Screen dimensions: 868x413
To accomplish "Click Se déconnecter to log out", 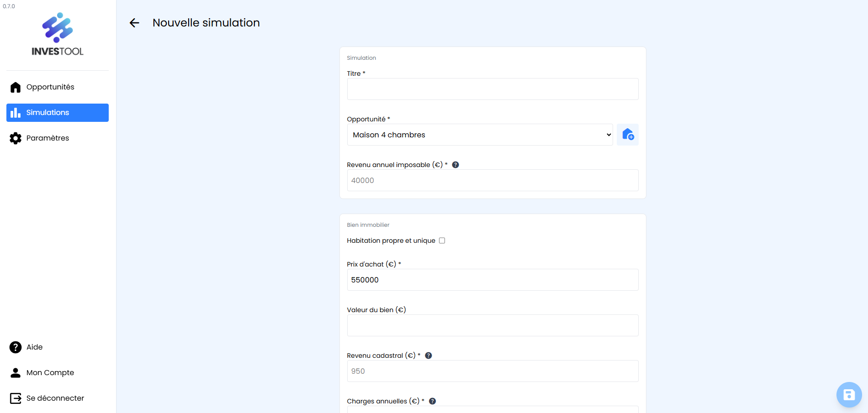I will point(55,398).
